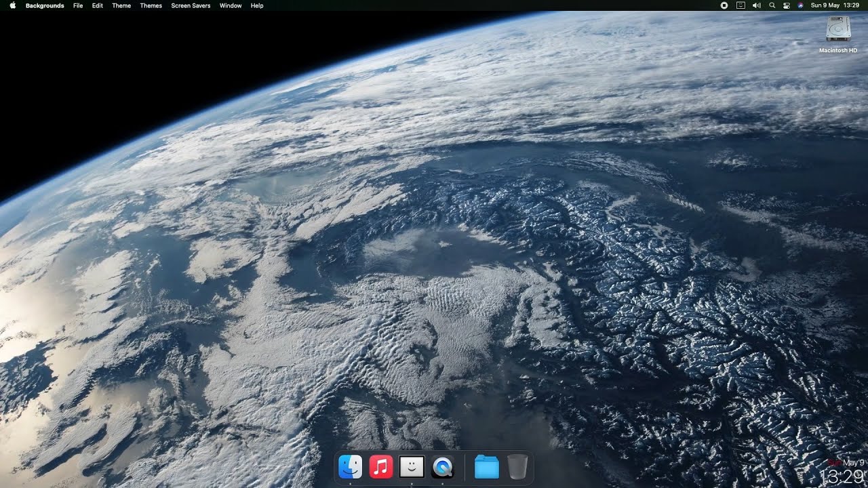This screenshot has height=488, width=868.
Task: Activate Siri from the menu bar
Action: (x=801, y=5)
